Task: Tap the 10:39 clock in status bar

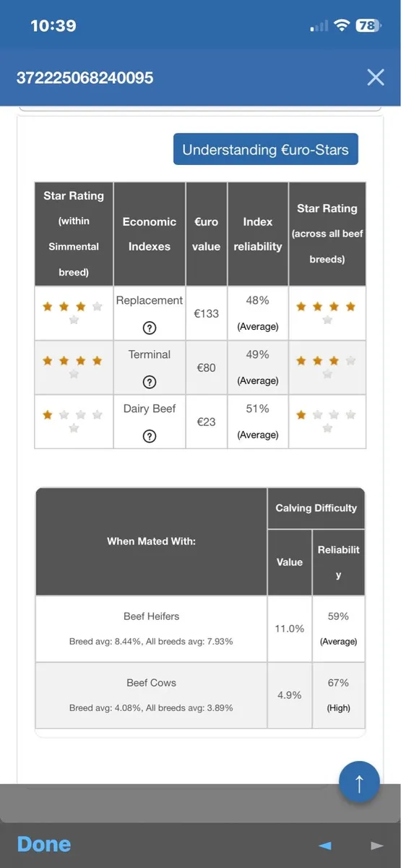Action: pos(53,26)
